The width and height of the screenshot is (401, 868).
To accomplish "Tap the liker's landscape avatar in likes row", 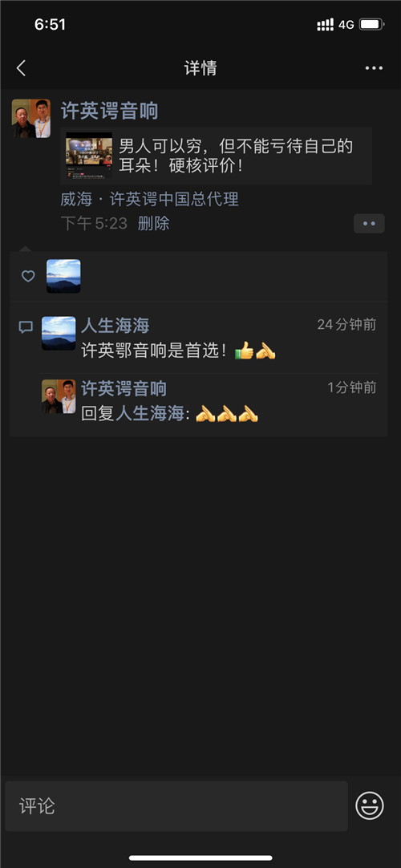I will [x=63, y=276].
